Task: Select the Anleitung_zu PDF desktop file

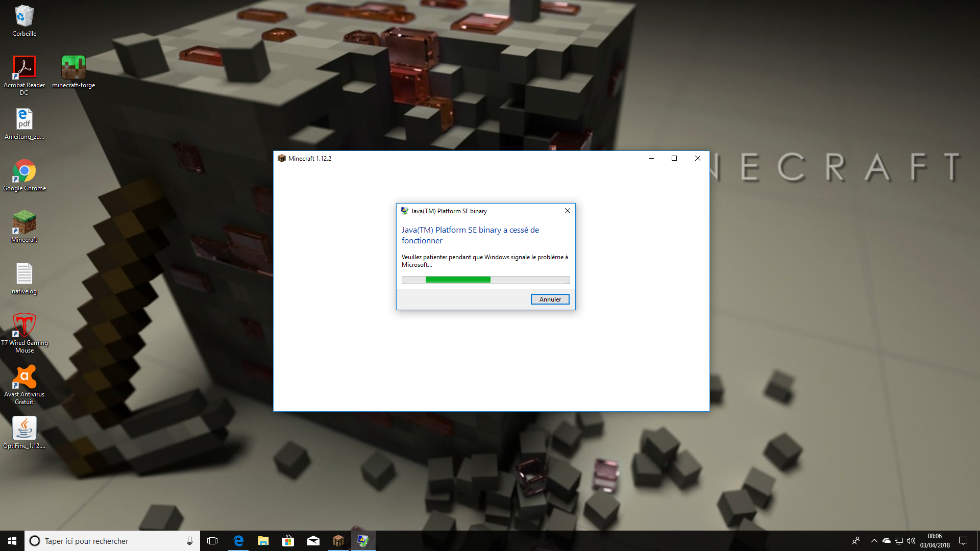Action: (x=24, y=123)
